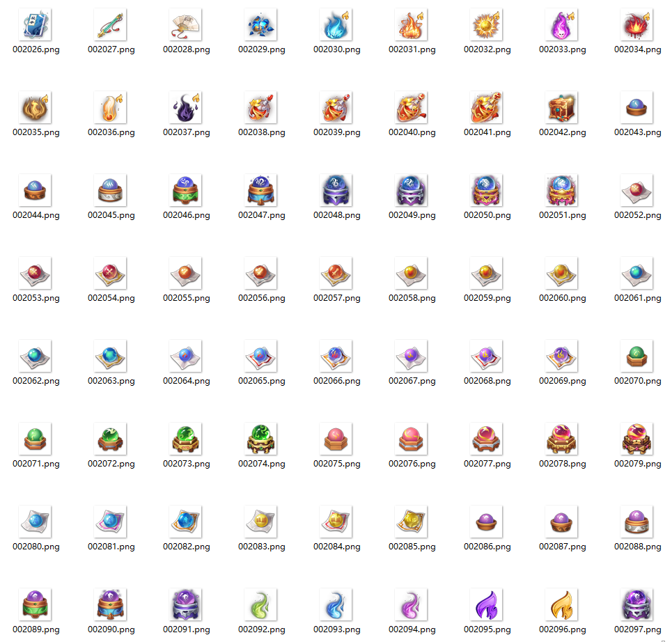Select the green orb thumbnail 002070.png
This screenshot has width=672, height=642.
[637, 355]
